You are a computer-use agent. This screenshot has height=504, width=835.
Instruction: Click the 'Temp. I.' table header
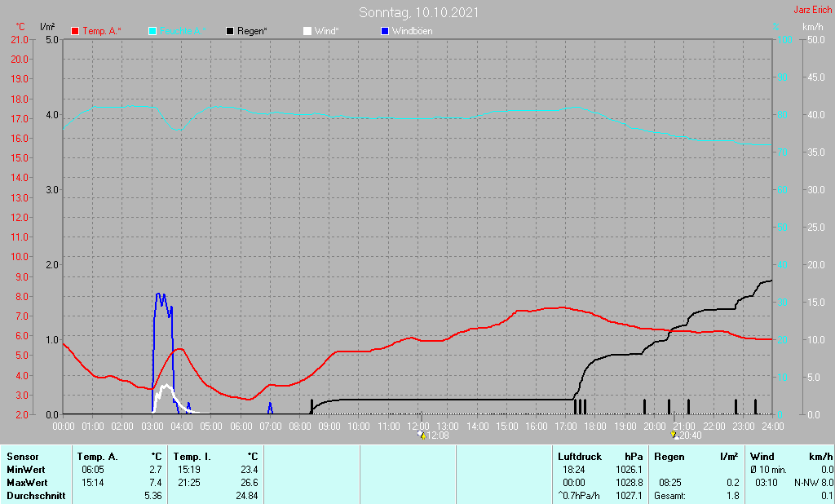click(x=192, y=457)
